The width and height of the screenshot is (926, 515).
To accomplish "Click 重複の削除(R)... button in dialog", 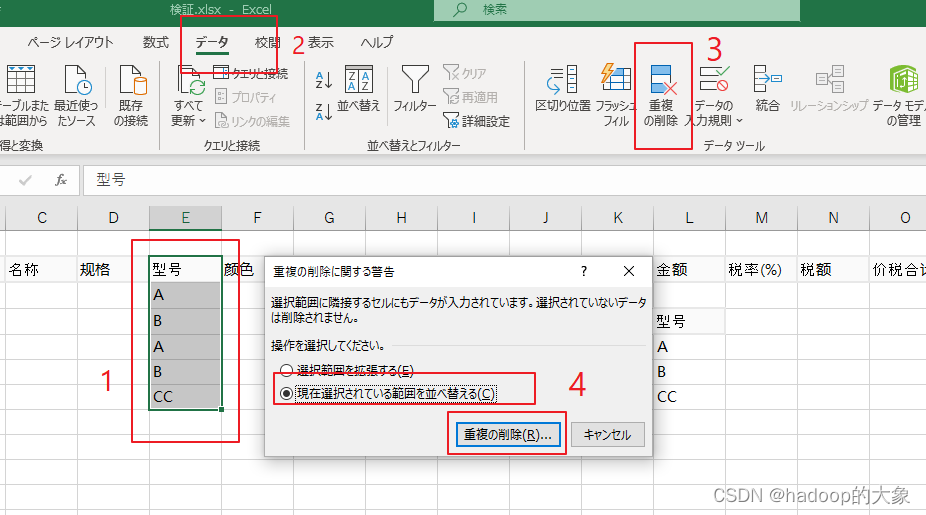I will pos(508,435).
